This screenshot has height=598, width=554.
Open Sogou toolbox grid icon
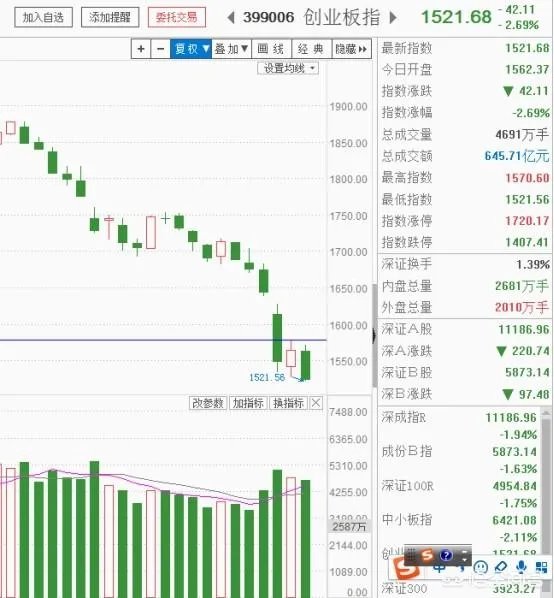[x=541, y=567]
